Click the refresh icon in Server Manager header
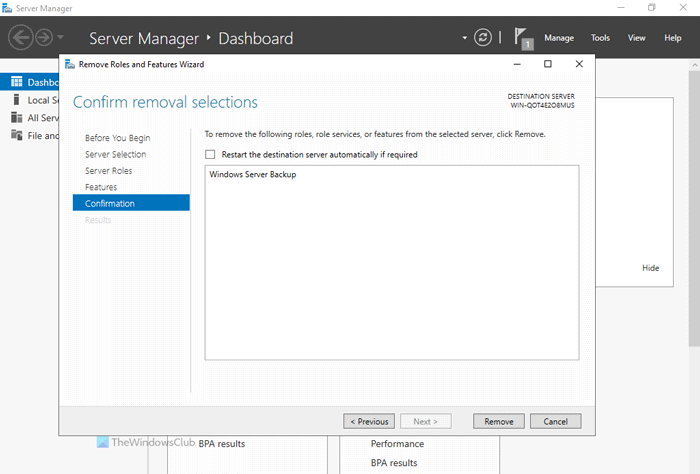The width and height of the screenshot is (700, 474). tap(483, 37)
